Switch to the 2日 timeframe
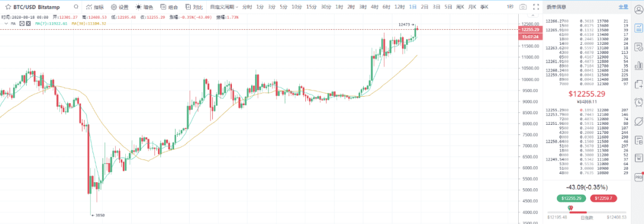The image size is (644, 224). (x=425, y=7)
